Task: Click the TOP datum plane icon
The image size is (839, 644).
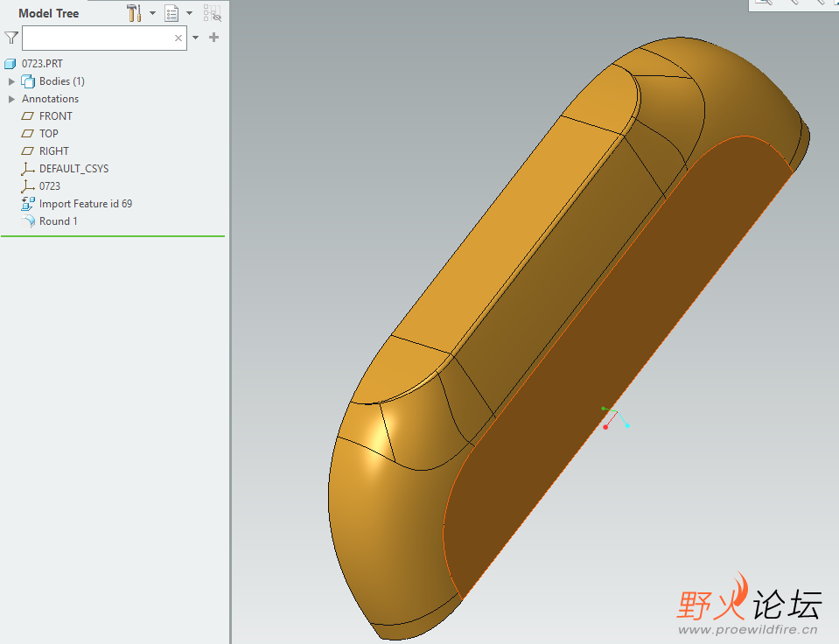Action: pos(27,134)
